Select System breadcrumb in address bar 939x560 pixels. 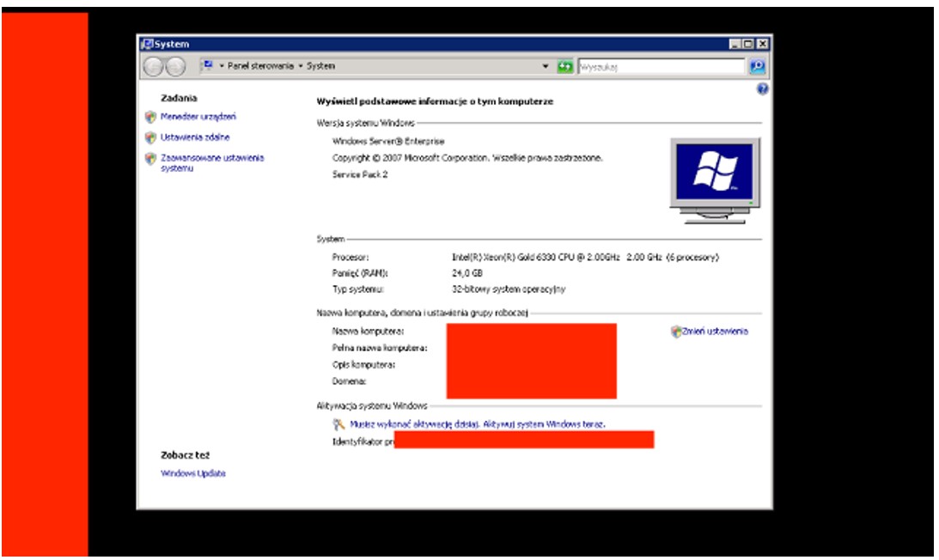[321, 66]
